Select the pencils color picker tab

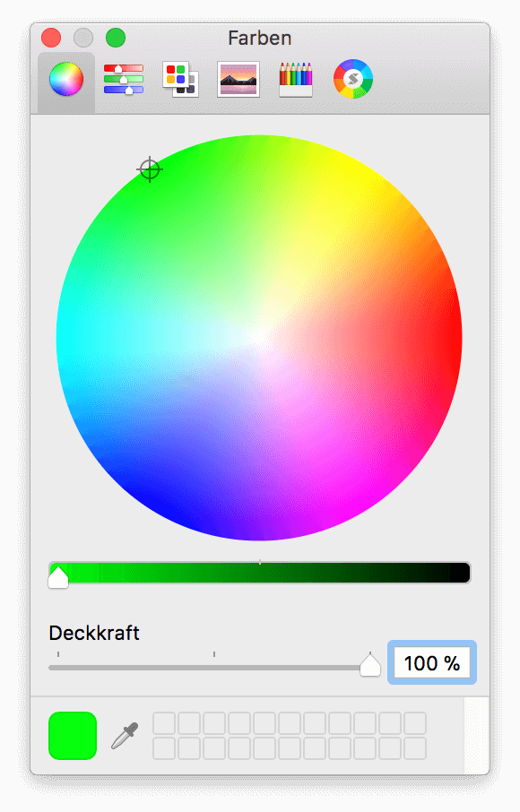pos(296,80)
